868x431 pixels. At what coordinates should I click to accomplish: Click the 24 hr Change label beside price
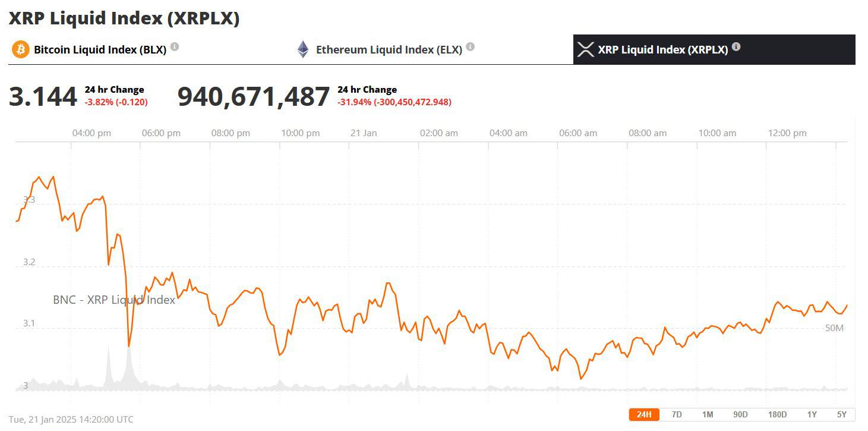click(x=115, y=90)
